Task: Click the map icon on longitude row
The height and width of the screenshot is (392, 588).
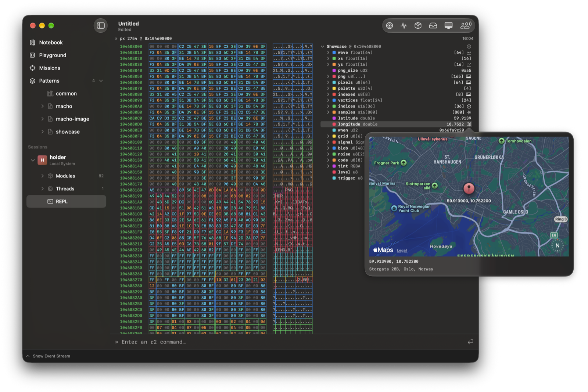Action: (469, 124)
